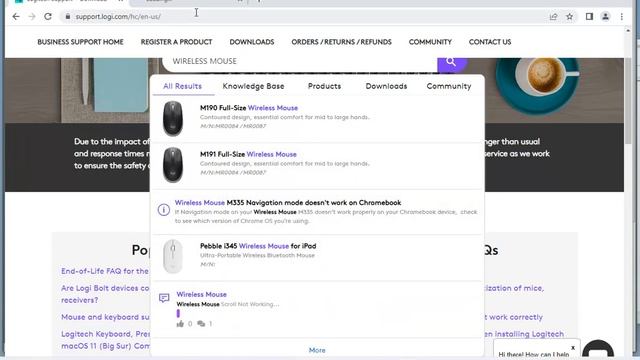Image resolution: width=640 pixels, height=360 pixels.
Task: Click the browser forward arrow
Action: click(x=32, y=17)
